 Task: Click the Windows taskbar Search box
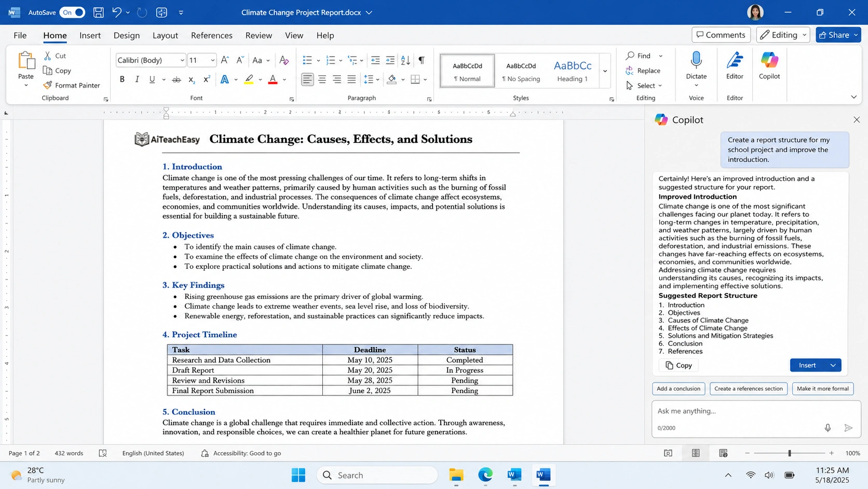pyautogui.click(x=377, y=475)
